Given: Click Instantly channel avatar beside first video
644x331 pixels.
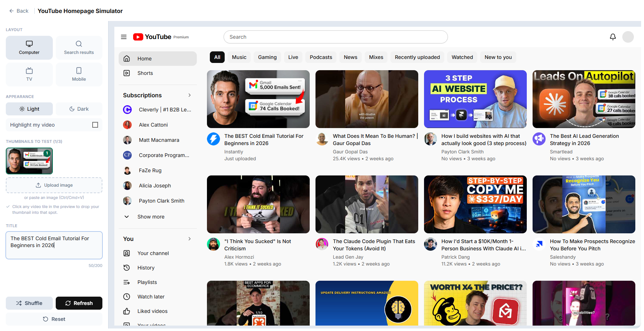Looking at the screenshot, I should (x=213, y=139).
